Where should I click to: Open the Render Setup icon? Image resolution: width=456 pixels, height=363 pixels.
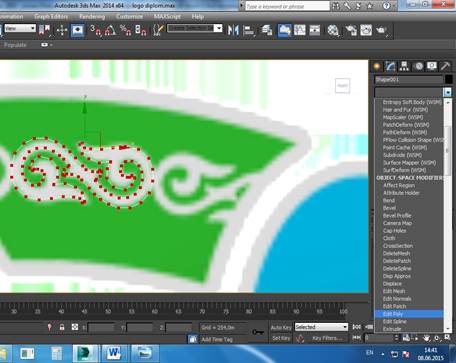[351, 31]
